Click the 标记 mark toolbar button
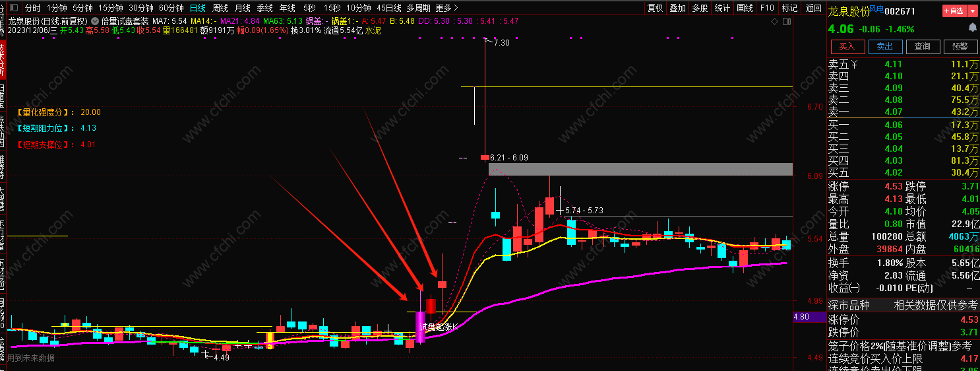980x371 pixels. tap(789, 8)
